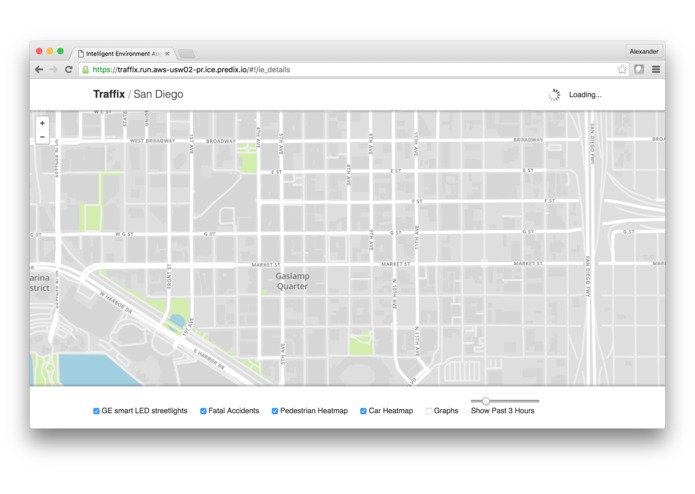The height and width of the screenshot is (494, 695).
Task: Click the yellow minimize window button
Action: (x=50, y=51)
